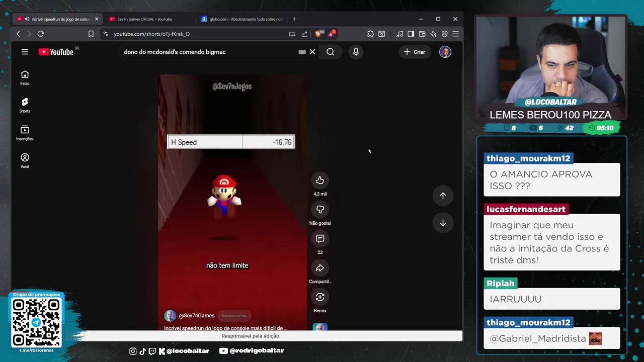
Task: Open the on-screen keyboard in search box
Action: coord(302,52)
